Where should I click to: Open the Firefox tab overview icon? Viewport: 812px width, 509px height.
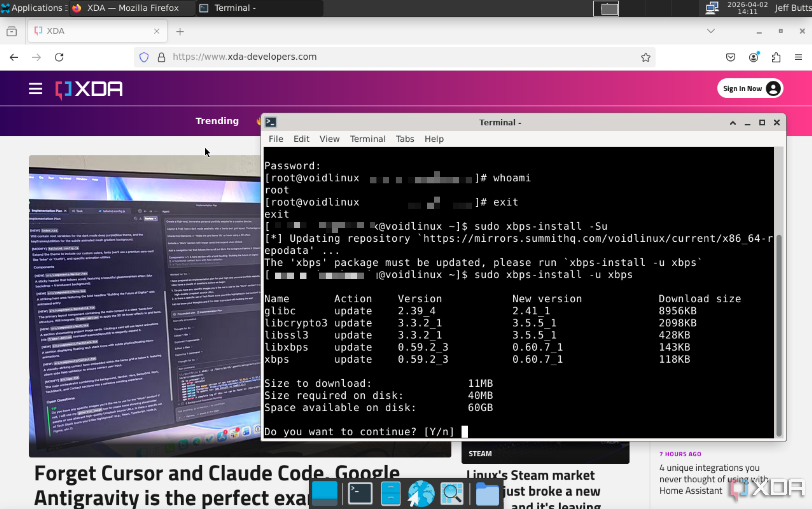pos(12,31)
